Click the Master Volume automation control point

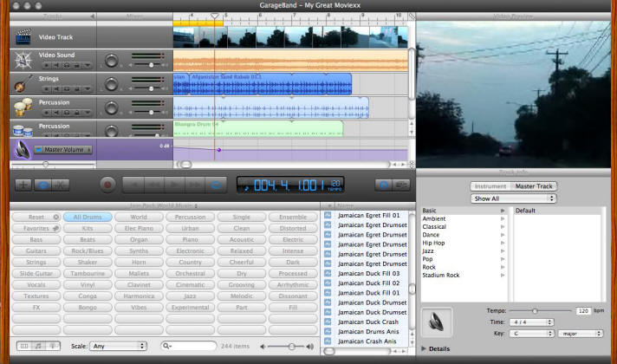(x=218, y=150)
